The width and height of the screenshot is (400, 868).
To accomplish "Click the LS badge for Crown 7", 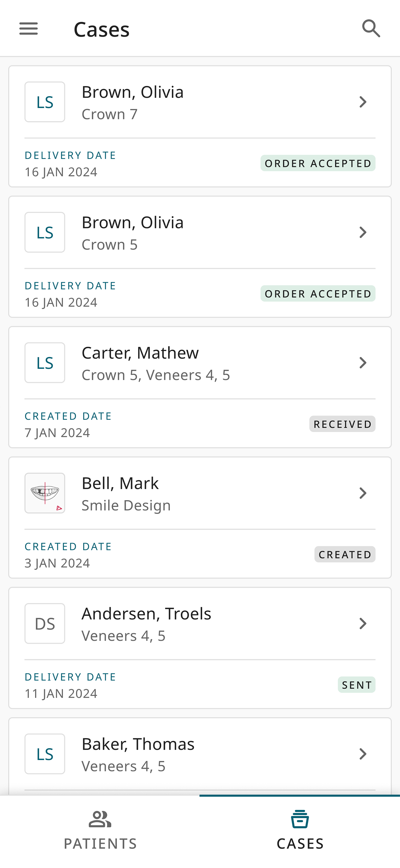I will click(45, 102).
